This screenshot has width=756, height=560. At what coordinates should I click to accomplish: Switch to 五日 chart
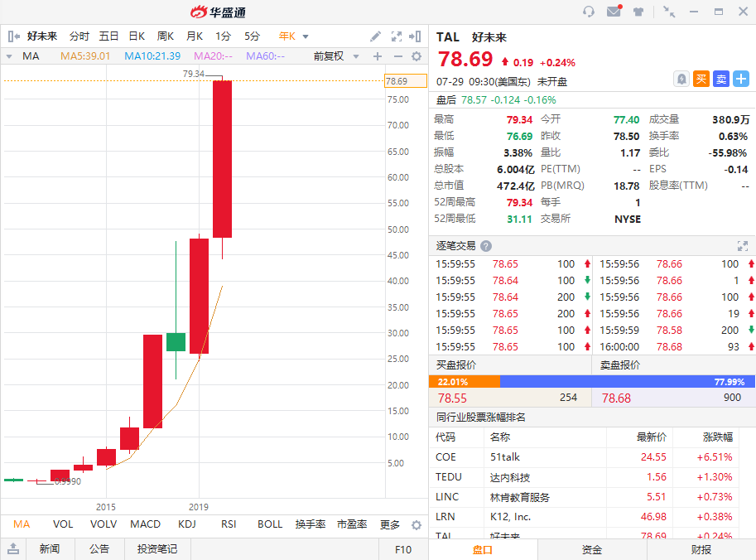108,36
